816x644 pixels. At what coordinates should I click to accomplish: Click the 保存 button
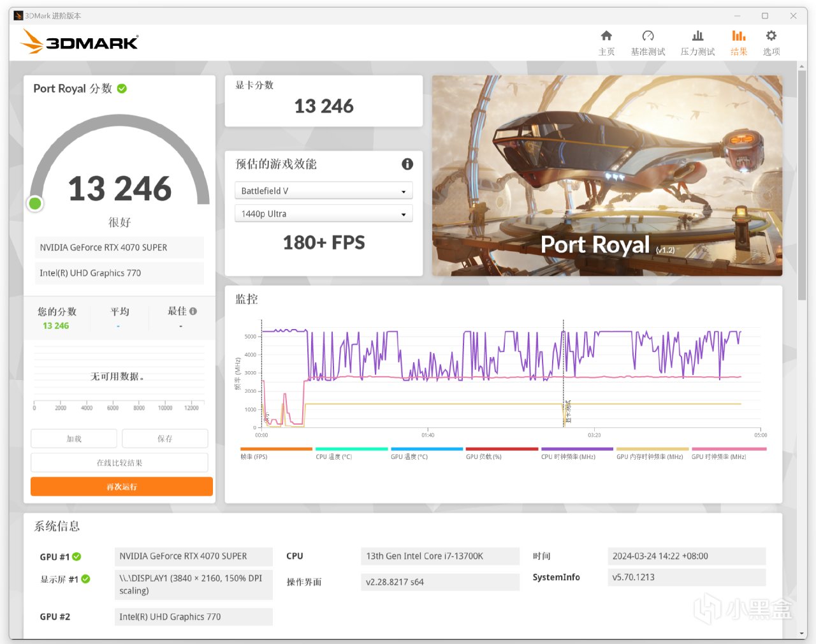point(165,439)
